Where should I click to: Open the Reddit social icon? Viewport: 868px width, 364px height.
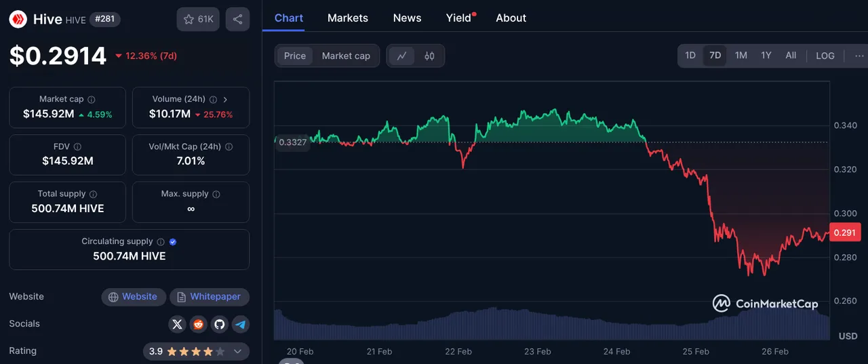198,324
